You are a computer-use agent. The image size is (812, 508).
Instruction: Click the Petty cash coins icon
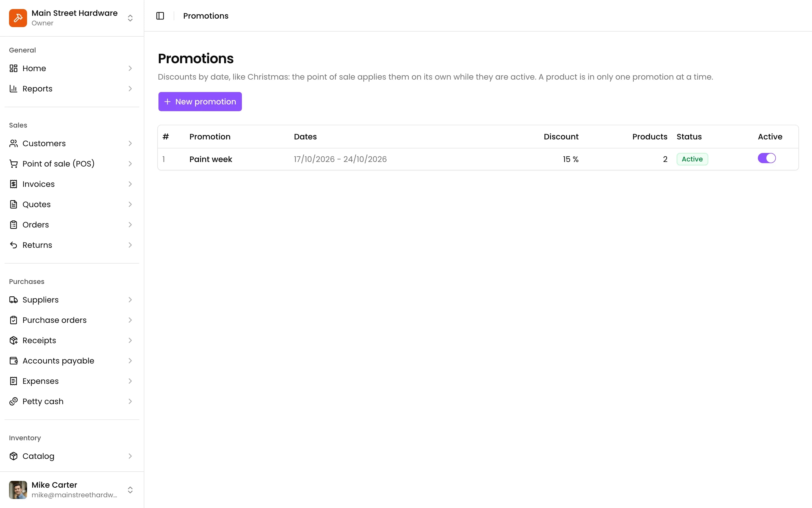[14, 402]
